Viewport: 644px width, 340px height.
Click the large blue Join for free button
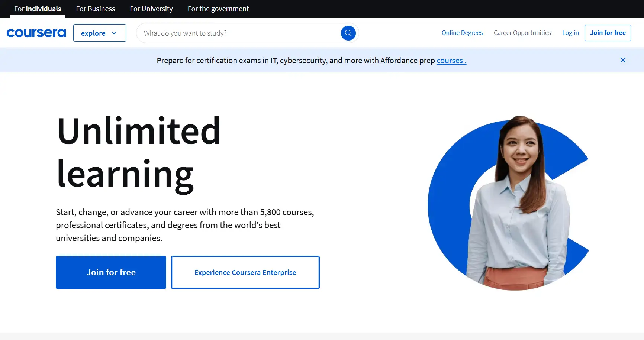click(111, 272)
